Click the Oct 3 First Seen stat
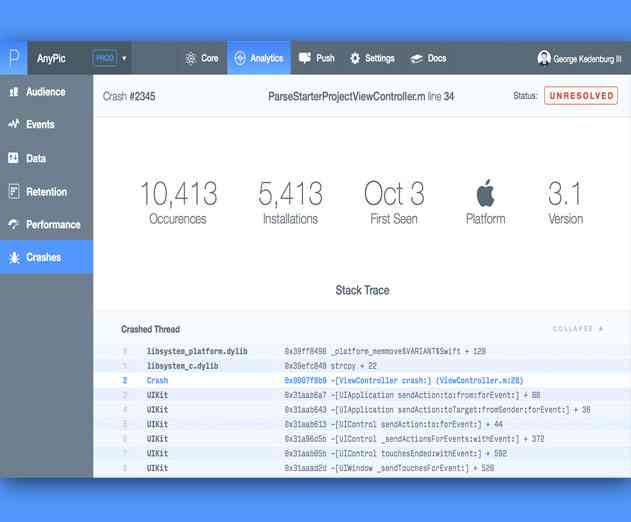The image size is (631, 522). click(x=394, y=202)
